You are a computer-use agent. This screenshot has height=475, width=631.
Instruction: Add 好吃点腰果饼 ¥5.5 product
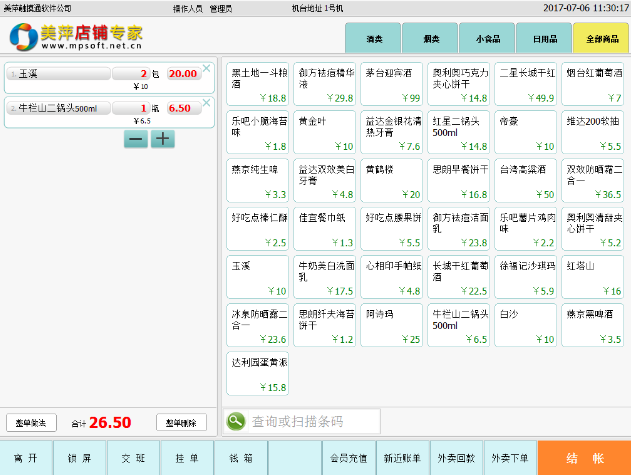(x=392, y=229)
